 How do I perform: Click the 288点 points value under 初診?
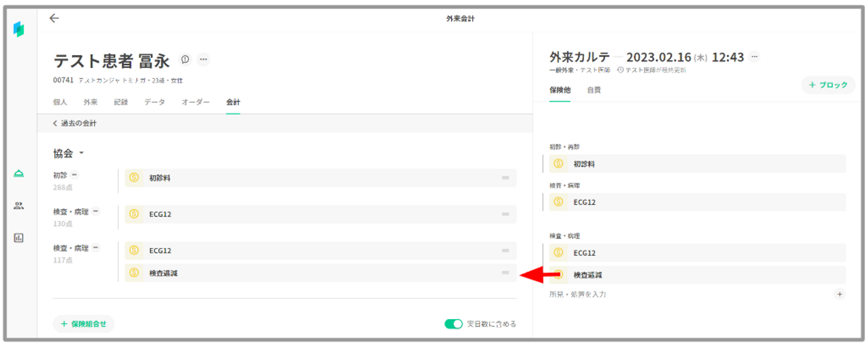click(x=63, y=187)
